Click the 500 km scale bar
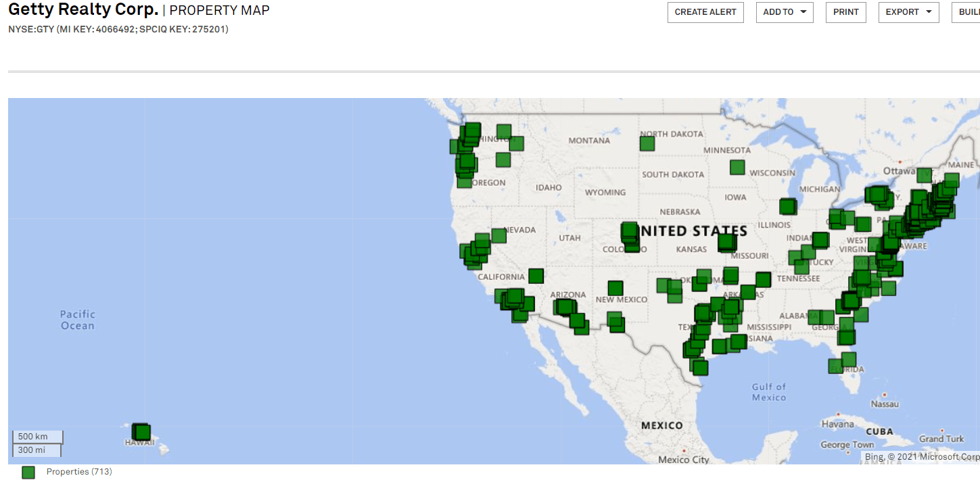 click(x=38, y=437)
